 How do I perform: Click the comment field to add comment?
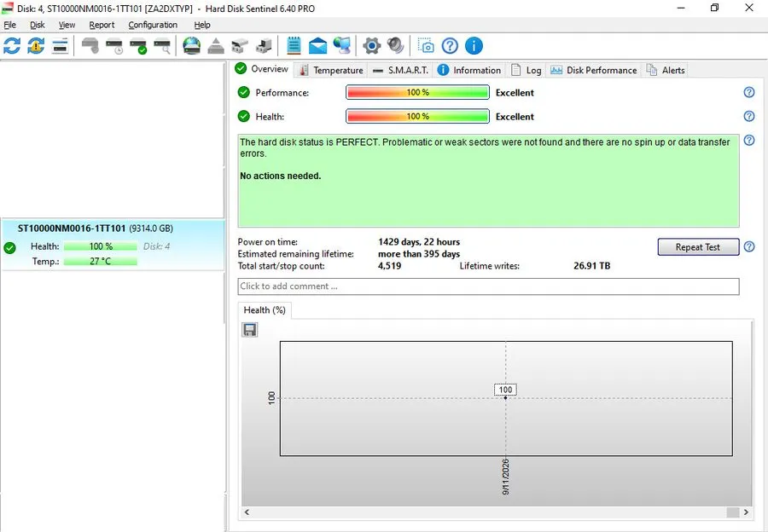(x=488, y=286)
